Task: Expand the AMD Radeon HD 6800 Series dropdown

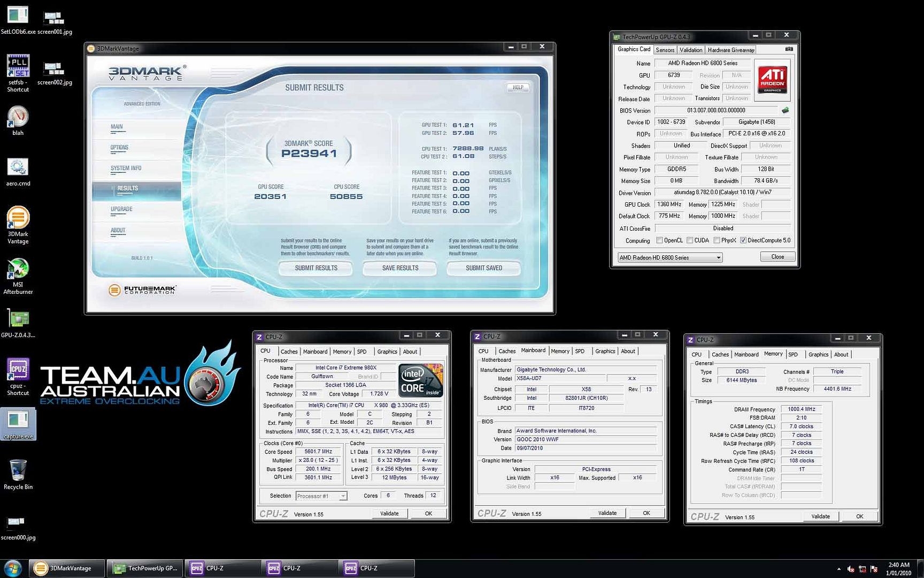Action: click(x=718, y=257)
